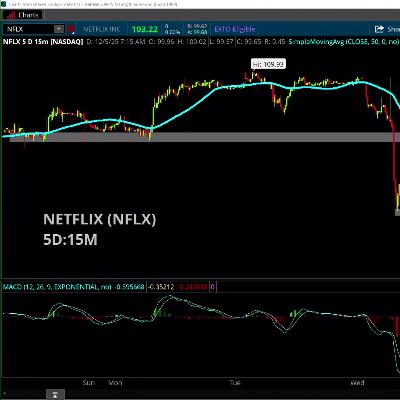Click the bid/ask quote values
Viewport: 400px width, 400px height.
click(x=197, y=29)
